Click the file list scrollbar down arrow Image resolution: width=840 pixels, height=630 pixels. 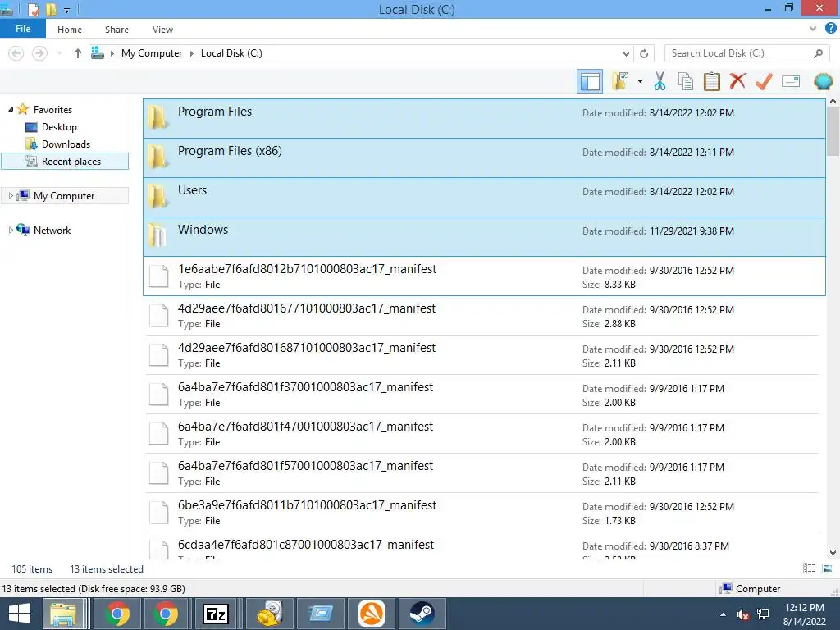click(x=833, y=553)
